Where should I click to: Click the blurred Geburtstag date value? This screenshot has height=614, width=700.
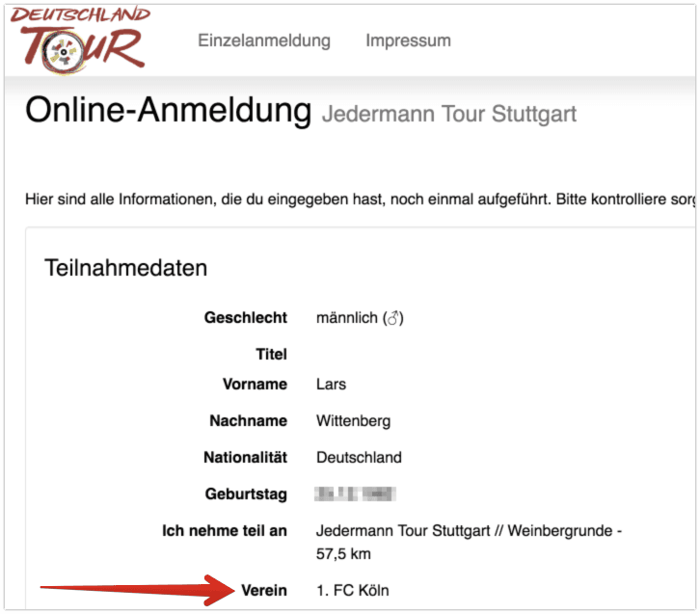point(355,494)
